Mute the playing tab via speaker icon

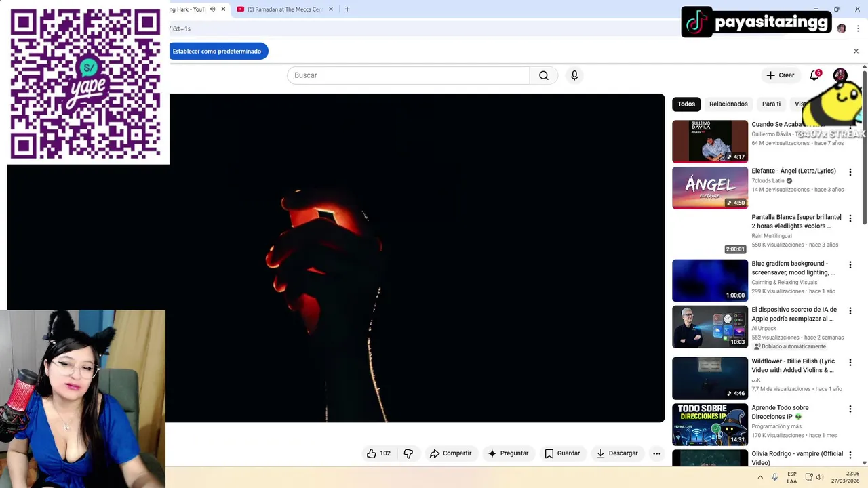point(212,9)
